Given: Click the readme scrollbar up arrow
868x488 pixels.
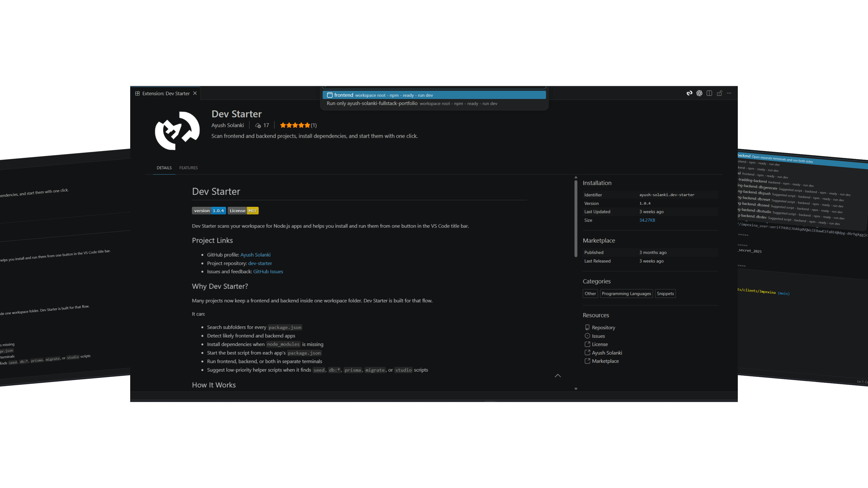Looking at the screenshot, I should click(x=576, y=177).
